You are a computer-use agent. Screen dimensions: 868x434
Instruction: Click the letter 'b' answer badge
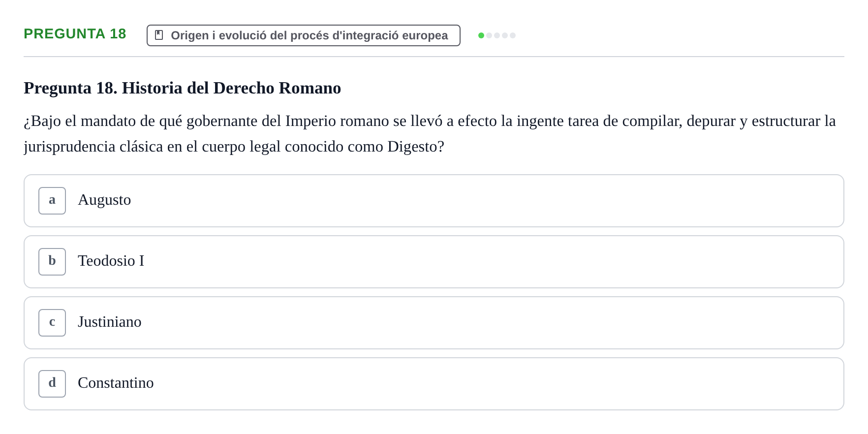tap(52, 262)
